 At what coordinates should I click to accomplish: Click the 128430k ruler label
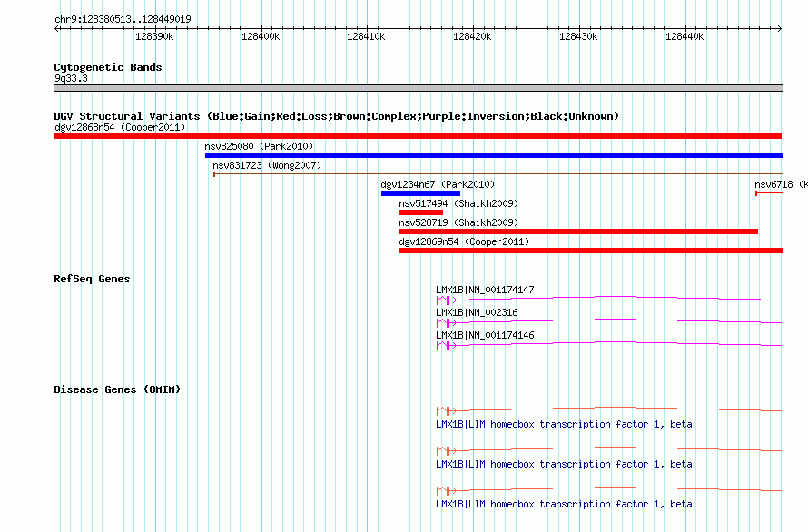click(578, 36)
